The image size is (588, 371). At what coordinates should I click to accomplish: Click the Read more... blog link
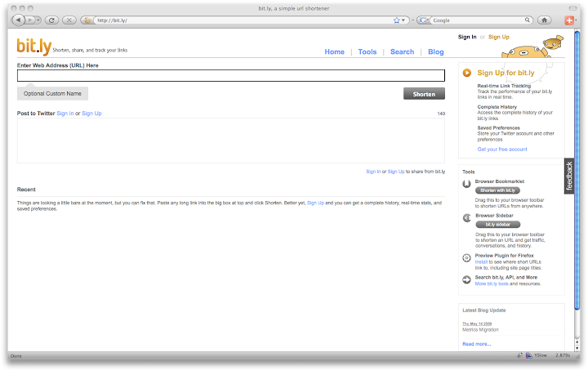coord(477,344)
